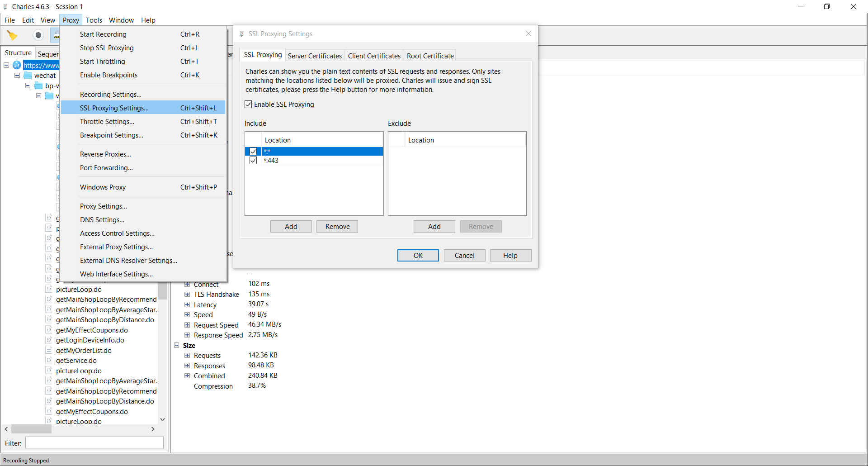
Task: Open Proxy Settings menu item
Action: coord(143,206)
